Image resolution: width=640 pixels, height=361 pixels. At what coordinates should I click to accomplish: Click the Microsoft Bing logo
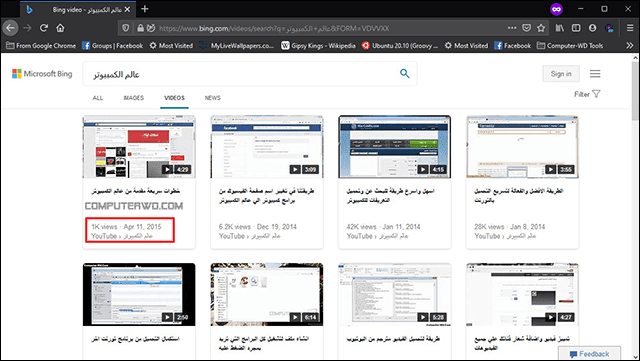(x=42, y=74)
